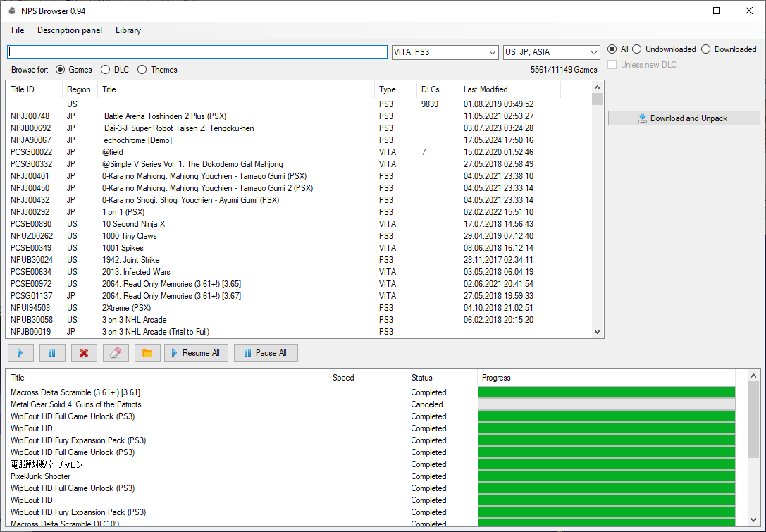Sort by the Region column header
This screenshot has height=532, width=766.
pos(80,89)
